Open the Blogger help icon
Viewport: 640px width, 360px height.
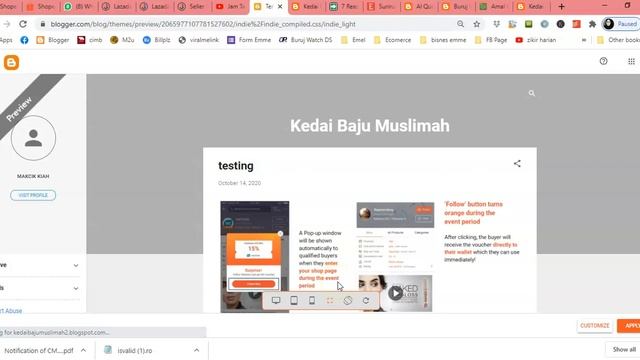(x=603, y=61)
